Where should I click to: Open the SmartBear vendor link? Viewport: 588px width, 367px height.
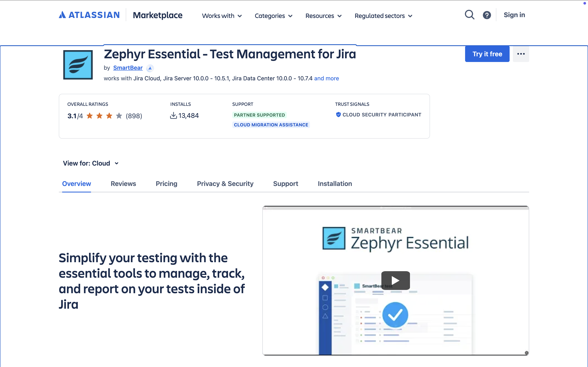[x=128, y=68]
